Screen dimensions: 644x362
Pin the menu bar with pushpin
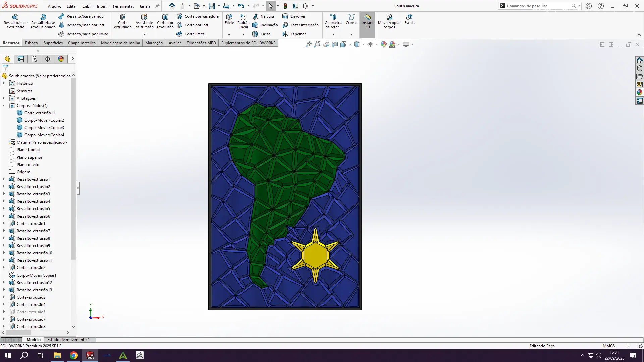point(157,6)
